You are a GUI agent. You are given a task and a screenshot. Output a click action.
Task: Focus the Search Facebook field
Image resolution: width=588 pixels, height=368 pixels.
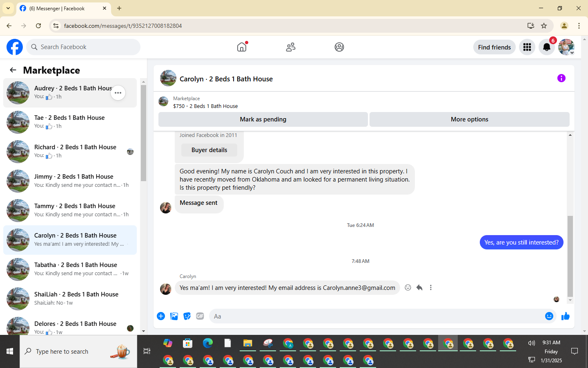[x=83, y=47]
